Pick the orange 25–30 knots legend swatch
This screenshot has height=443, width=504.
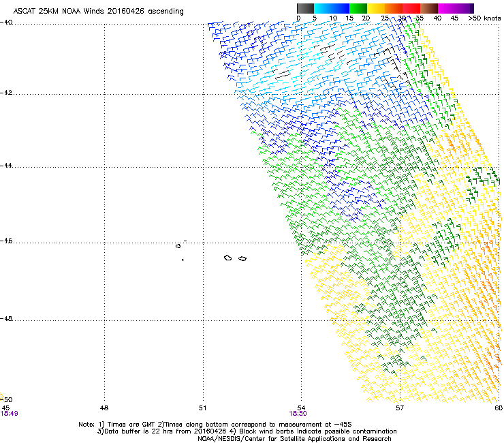click(394, 8)
